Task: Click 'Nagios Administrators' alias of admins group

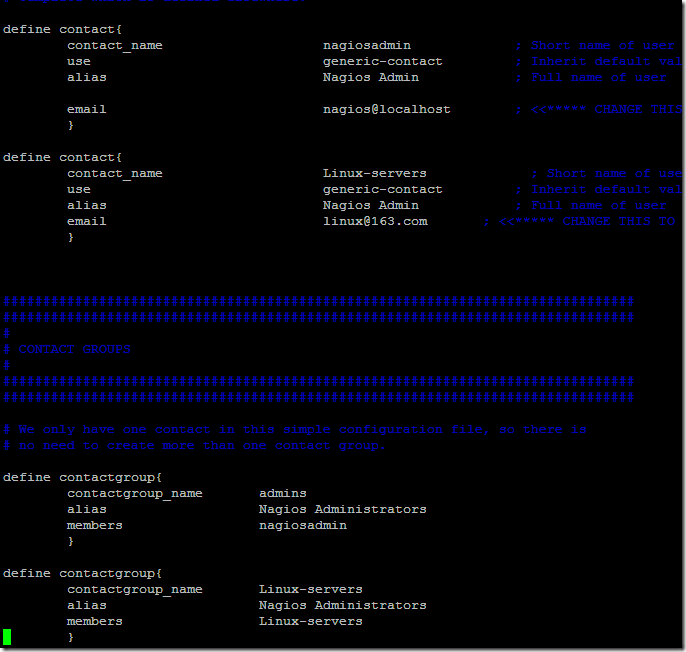Action: [x=343, y=509]
